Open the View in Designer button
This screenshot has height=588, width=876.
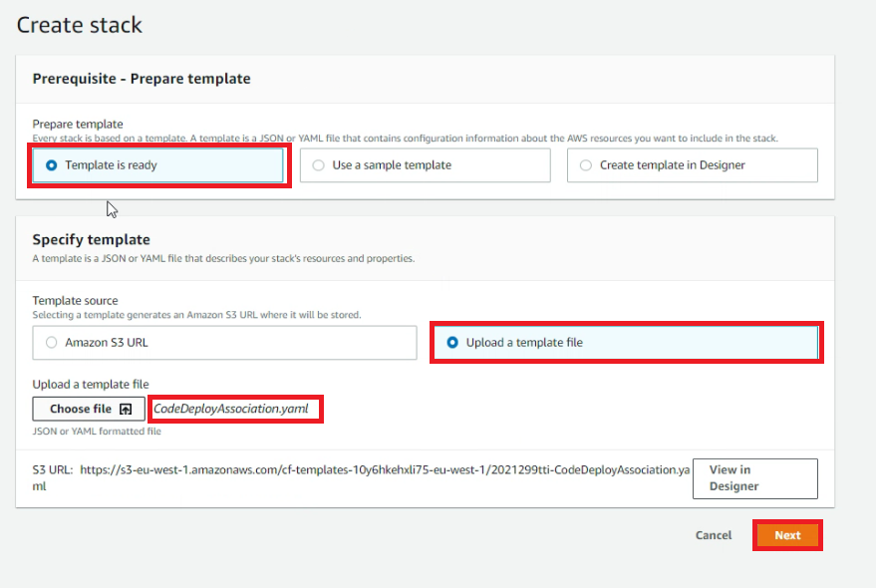[754, 478]
